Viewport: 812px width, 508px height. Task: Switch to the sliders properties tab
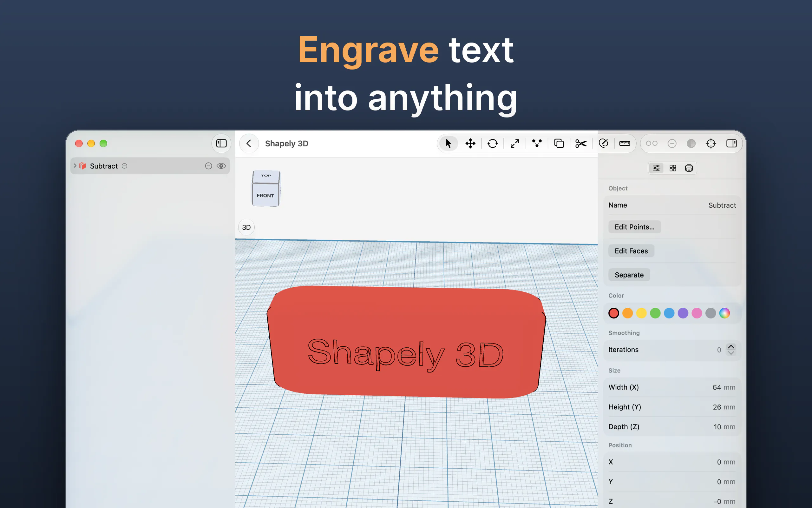pos(656,168)
